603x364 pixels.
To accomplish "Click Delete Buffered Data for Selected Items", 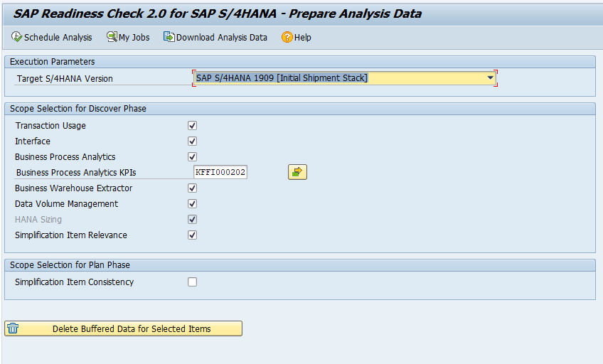I will pyautogui.click(x=124, y=328).
